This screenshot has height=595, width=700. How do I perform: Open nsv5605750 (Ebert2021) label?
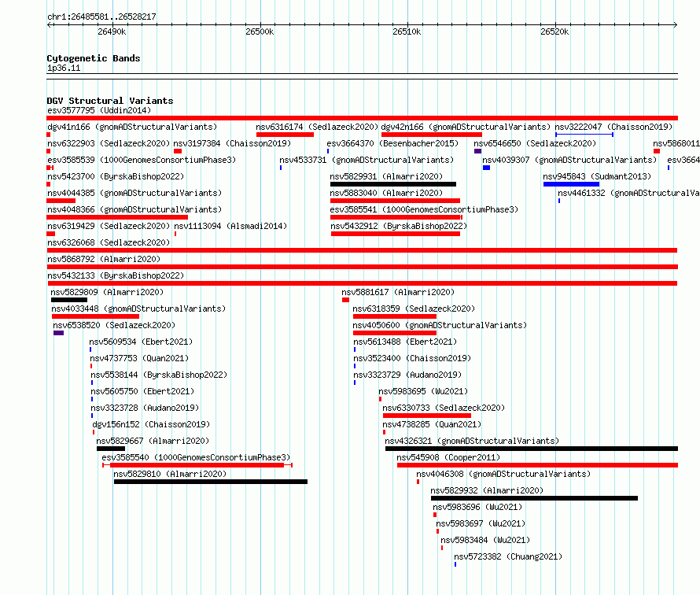142,391
